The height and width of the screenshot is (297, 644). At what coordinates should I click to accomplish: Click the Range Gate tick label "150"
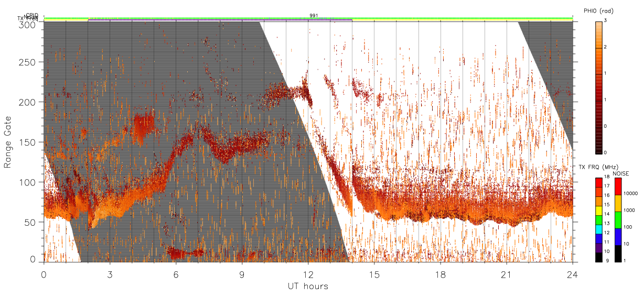click(x=28, y=142)
